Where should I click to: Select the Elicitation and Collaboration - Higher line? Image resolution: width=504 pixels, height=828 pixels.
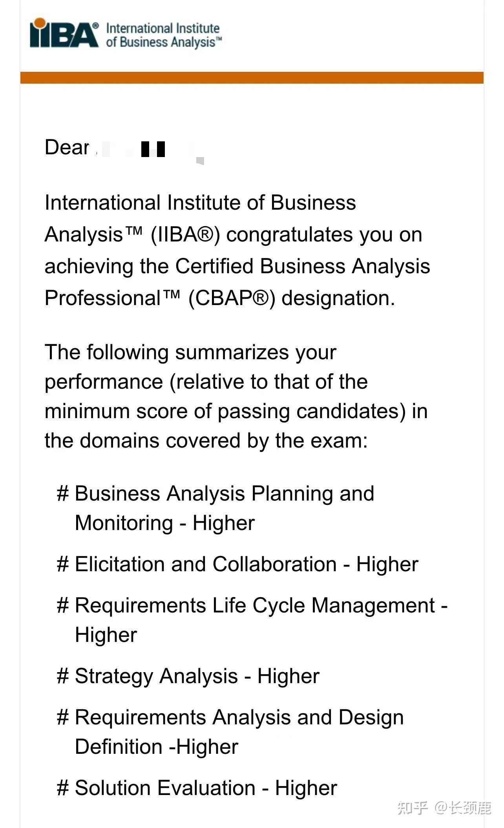(247, 564)
